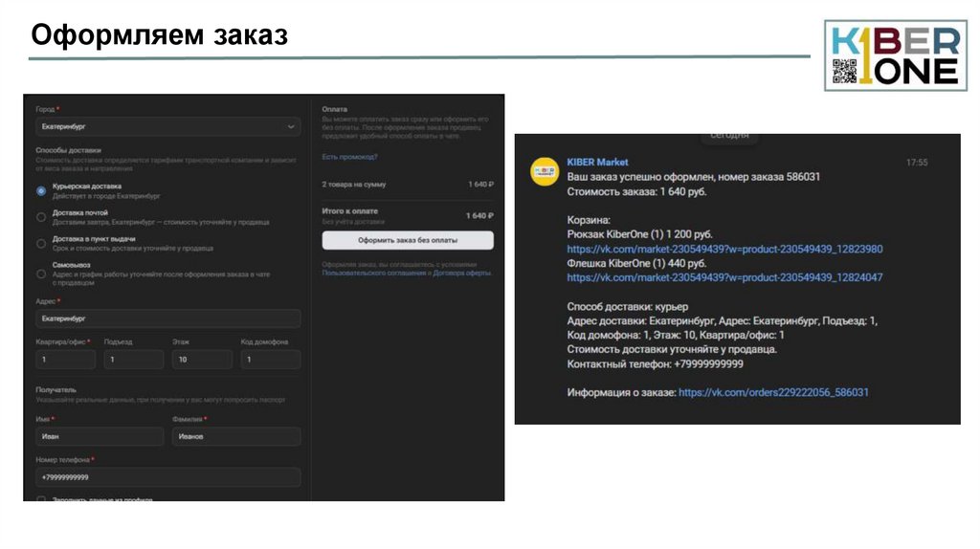The height and width of the screenshot is (549, 980).
Task: Click the total amount 1 640 ₽ in Итого к оплате
Action: click(479, 216)
